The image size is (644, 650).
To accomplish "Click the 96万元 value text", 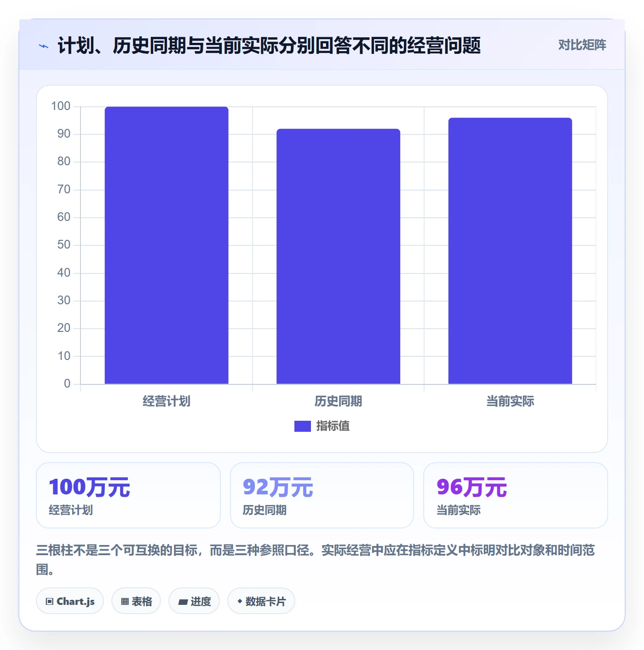I will pyautogui.click(x=471, y=487).
